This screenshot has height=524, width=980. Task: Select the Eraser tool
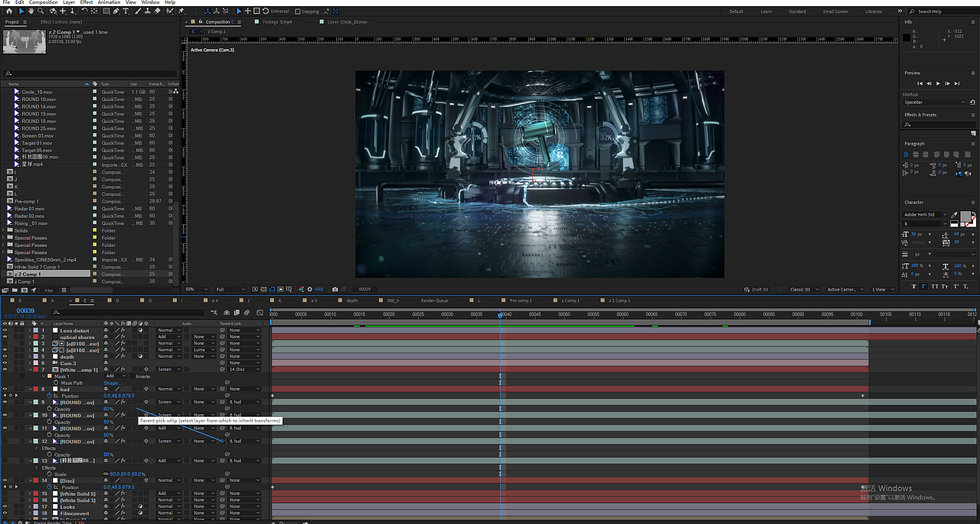click(x=157, y=11)
